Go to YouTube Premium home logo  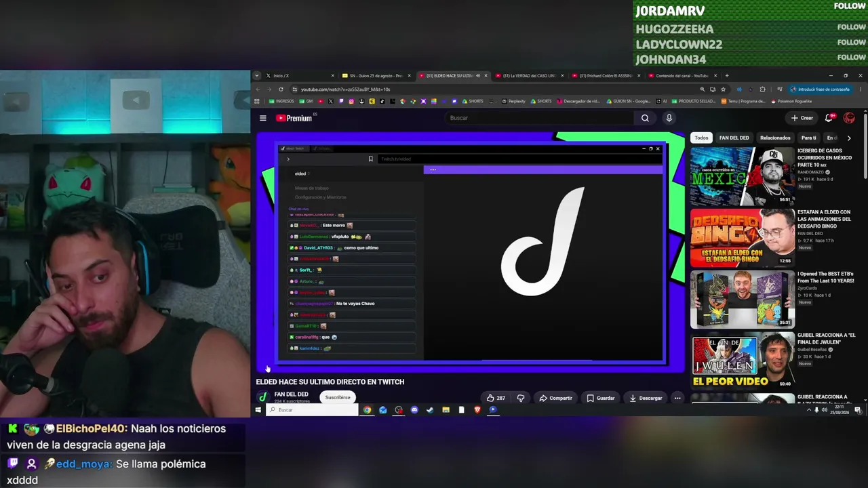click(x=294, y=118)
